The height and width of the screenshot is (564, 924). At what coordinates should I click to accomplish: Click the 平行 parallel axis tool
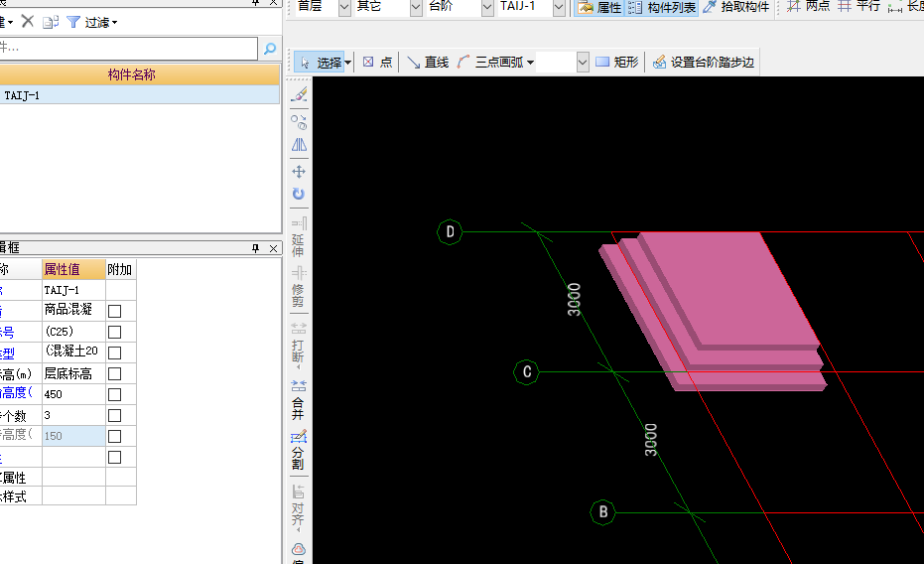[x=859, y=7]
